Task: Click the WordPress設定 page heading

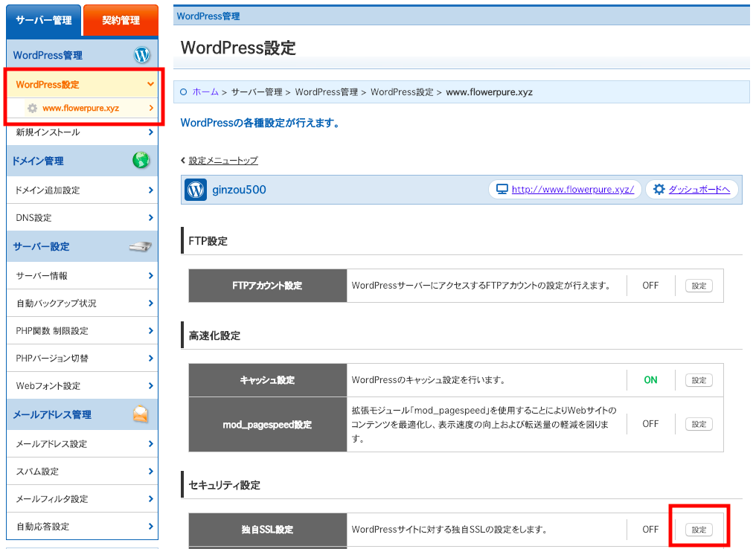Action: tap(238, 48)
